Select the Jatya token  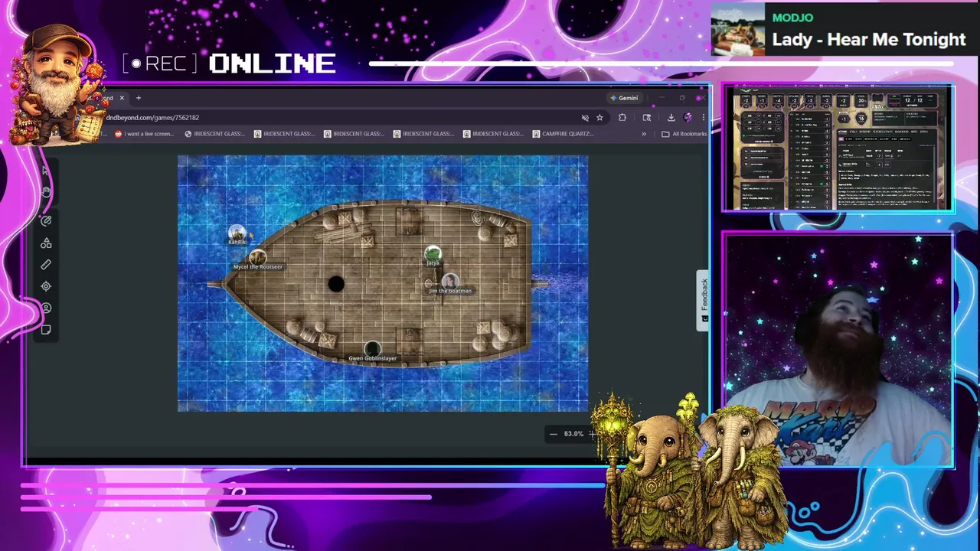click(x=433, y=253)
